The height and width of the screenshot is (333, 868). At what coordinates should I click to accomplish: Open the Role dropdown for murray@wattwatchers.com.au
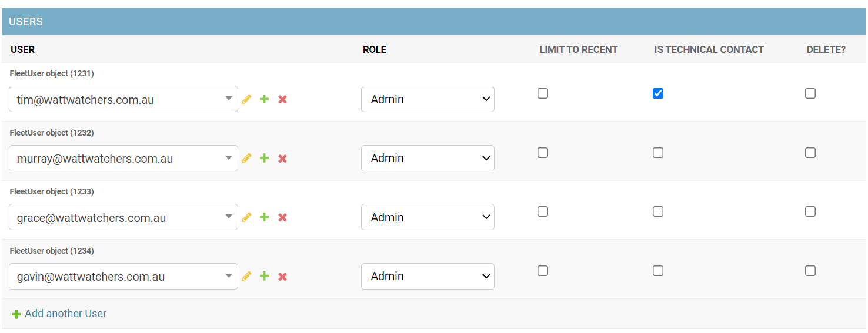(x=428, y=158)
